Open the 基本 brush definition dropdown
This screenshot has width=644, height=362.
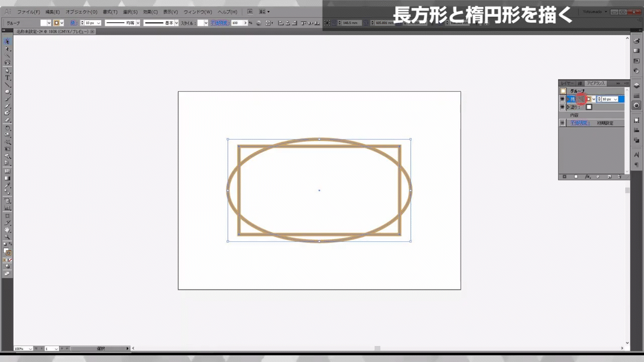click(175, 23)
